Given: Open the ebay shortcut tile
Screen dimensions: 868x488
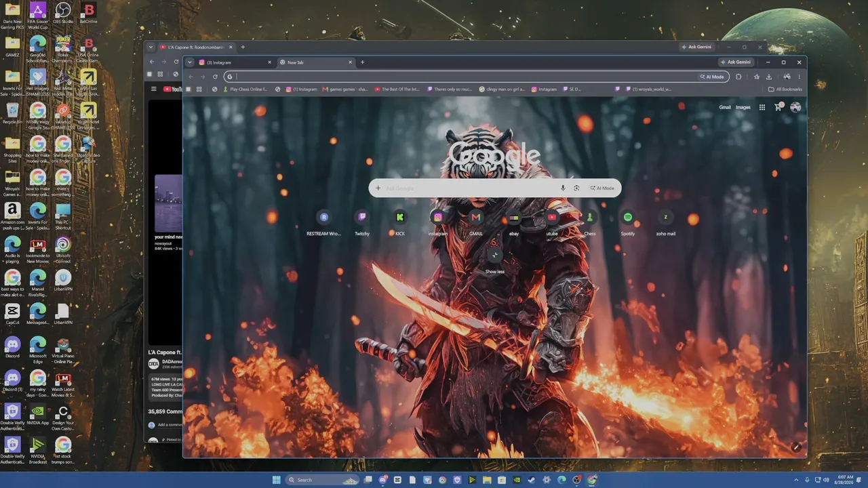Looking at the screenshot, I should (x=514, y=223).
